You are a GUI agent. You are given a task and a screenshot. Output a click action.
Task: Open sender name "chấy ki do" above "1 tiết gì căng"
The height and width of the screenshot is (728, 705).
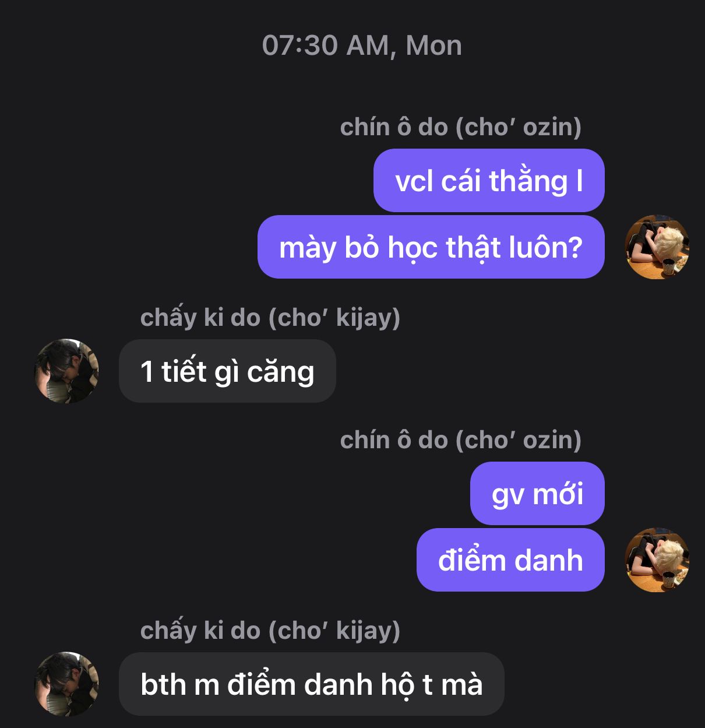pyautogui.click(x=200, y=318)
